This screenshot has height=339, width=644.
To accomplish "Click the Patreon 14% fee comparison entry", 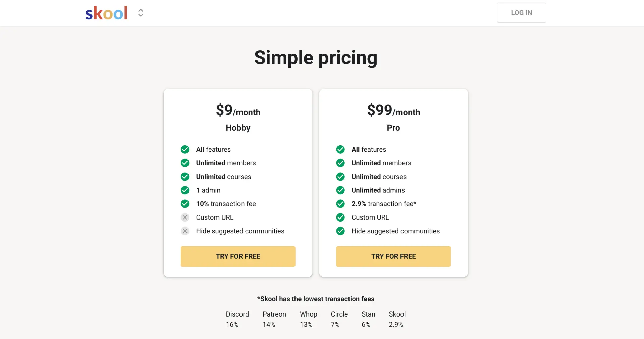I will coord(274,319).
